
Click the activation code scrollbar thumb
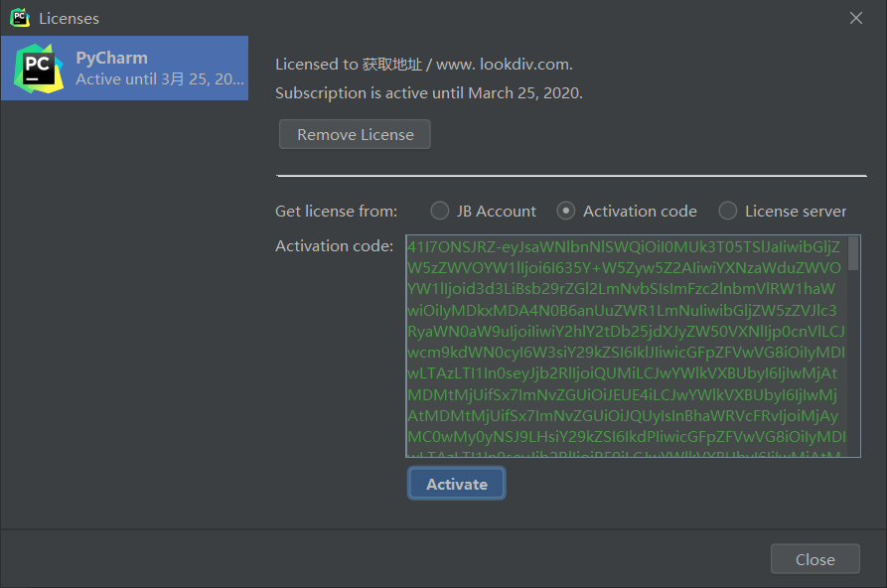(853, 253)
